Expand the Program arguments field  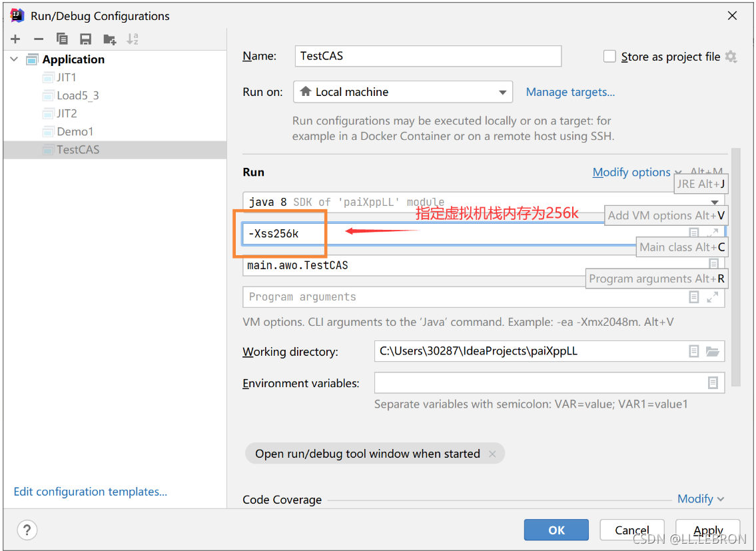coord(713,296)
